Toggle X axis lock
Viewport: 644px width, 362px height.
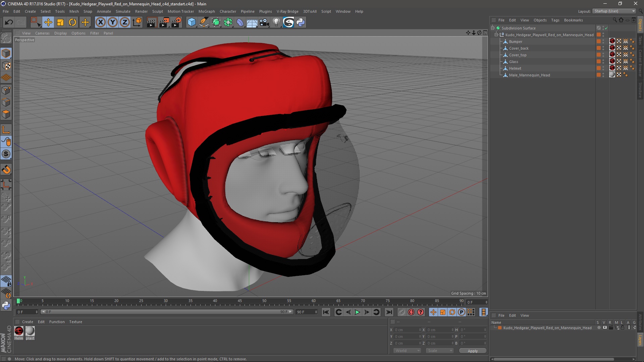(100, 22)
